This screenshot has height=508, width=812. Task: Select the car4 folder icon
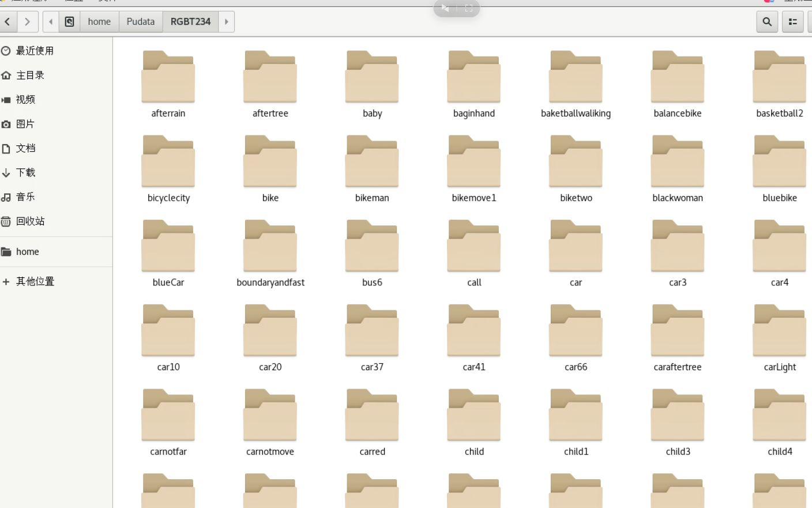780,246
